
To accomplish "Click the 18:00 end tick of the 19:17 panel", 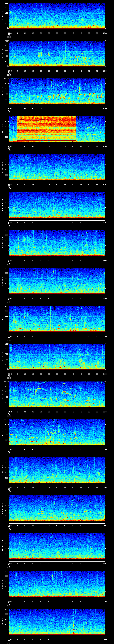I will pyautogui.click(x=105, y=147).
